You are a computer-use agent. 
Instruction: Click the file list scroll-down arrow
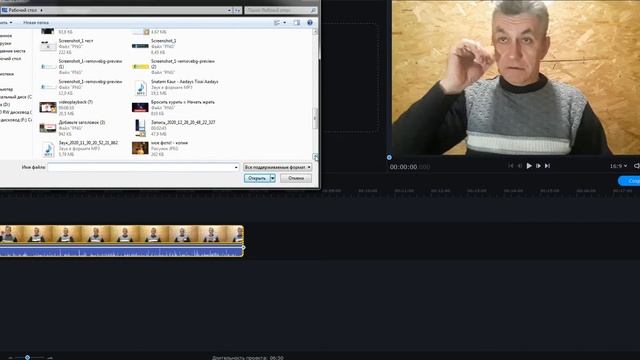[315, 157]
